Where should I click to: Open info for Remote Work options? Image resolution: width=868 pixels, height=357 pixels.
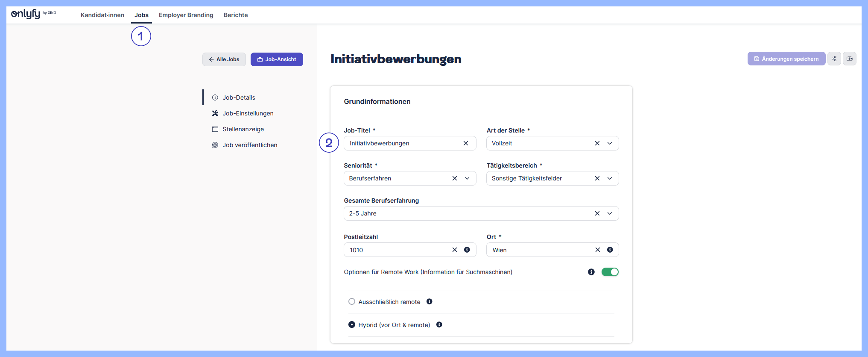[591, 272]
